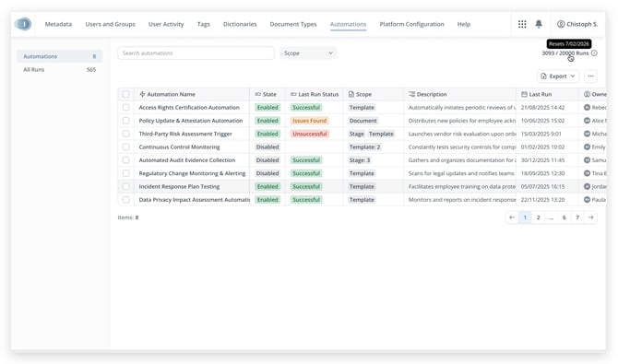
Task: Open Incident Response Plan Testing automation
Action: (x=179, y=186)
